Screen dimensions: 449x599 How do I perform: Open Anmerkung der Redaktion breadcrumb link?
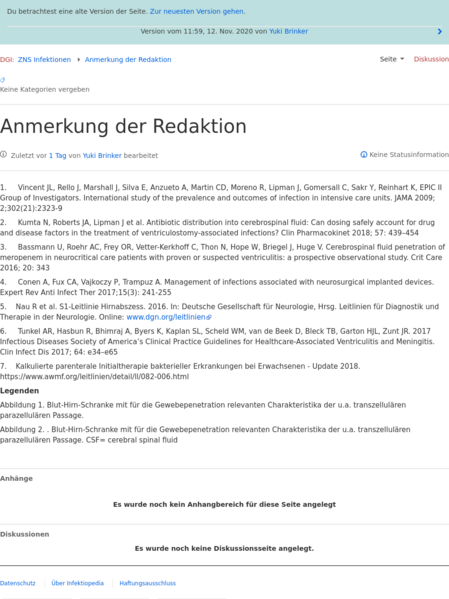[x=128, y=60]
